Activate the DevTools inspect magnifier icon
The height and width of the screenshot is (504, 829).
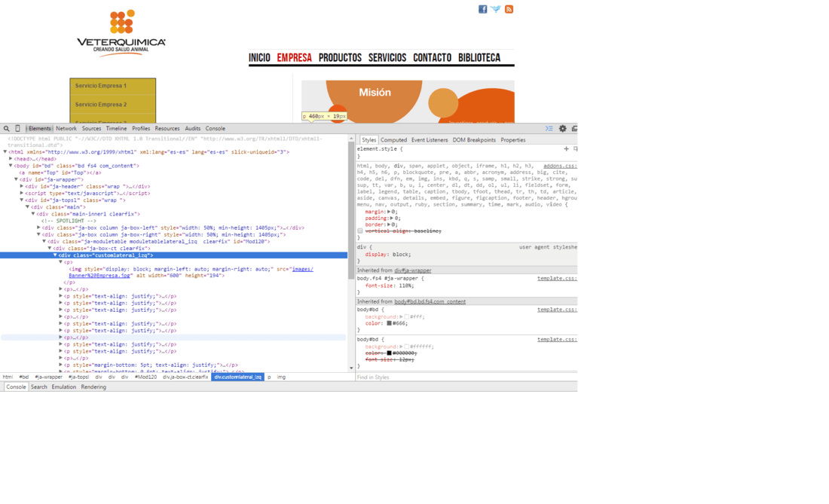(x=6, y=128)
